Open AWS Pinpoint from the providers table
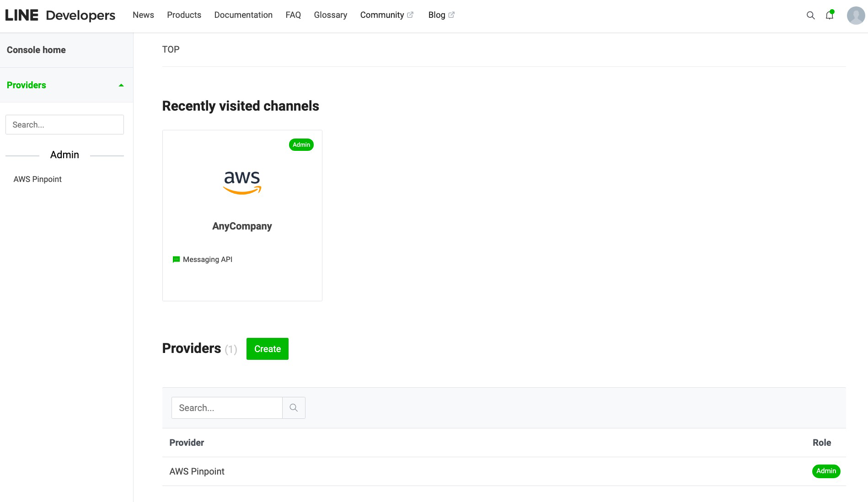This screenshot has height=502, width=868. click(x=197, y=471)
